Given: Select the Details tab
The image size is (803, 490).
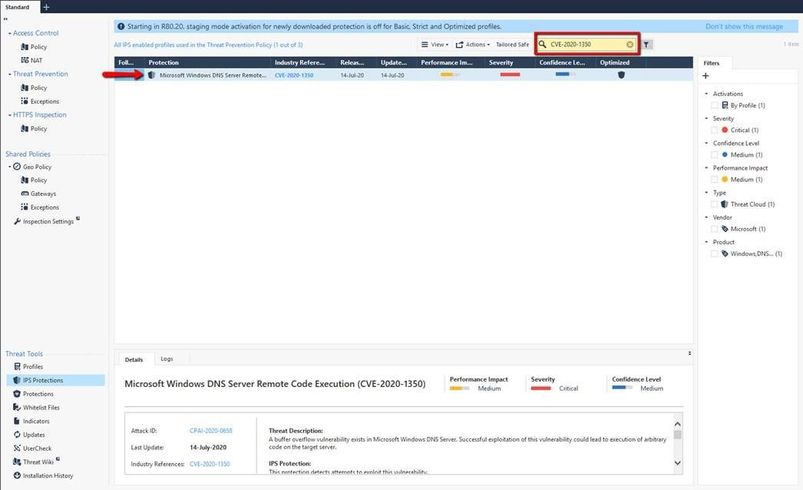Looking at the screenshot, I should 134,359.
